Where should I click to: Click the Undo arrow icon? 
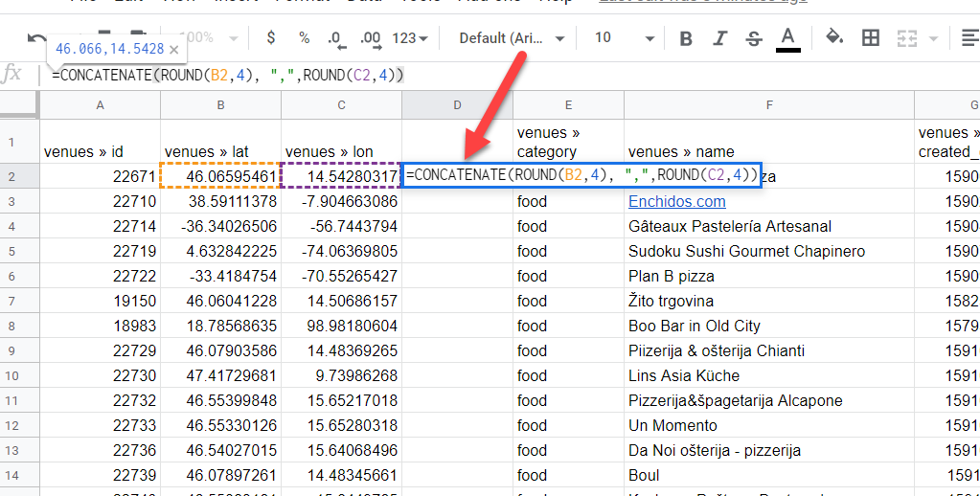click(x=35, y=38)
